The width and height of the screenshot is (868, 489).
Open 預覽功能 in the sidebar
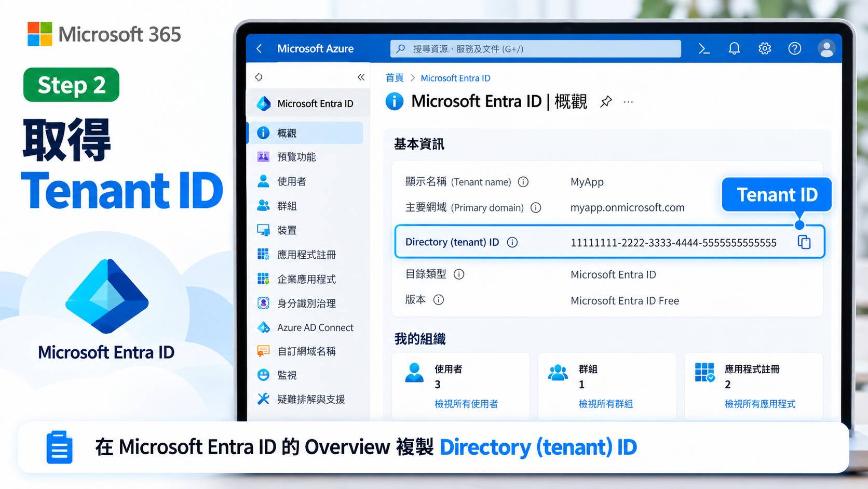306,157
